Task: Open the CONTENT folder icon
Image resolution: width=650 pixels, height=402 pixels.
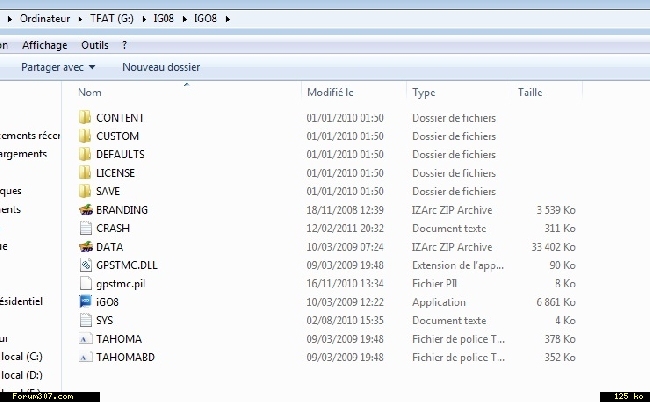Action: pos(85,118)
